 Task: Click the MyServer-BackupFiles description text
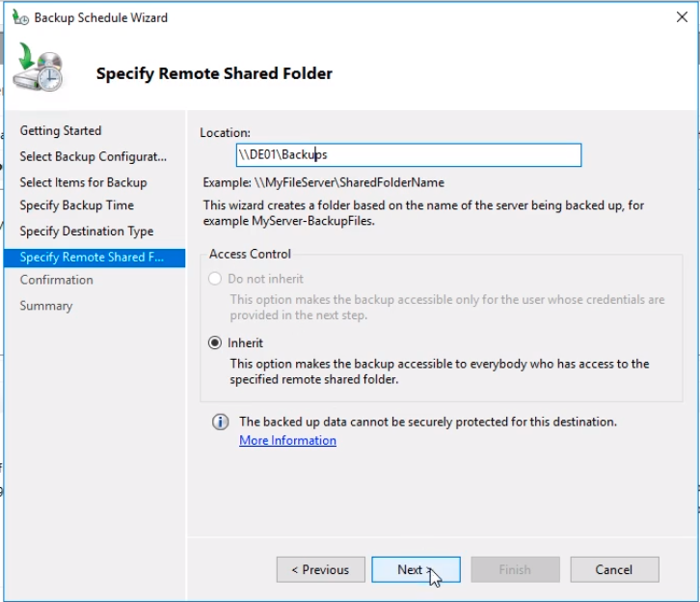point(423,213)
